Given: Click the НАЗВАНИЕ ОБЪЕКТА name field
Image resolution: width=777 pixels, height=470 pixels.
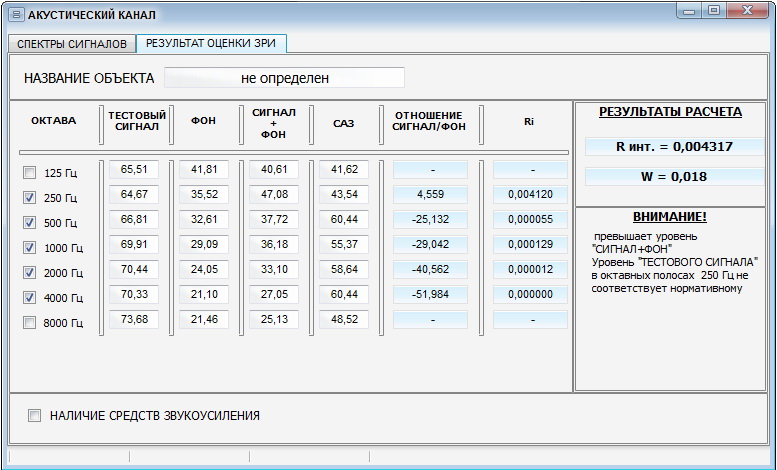Looking at the screenshot, I should point(284,78).
